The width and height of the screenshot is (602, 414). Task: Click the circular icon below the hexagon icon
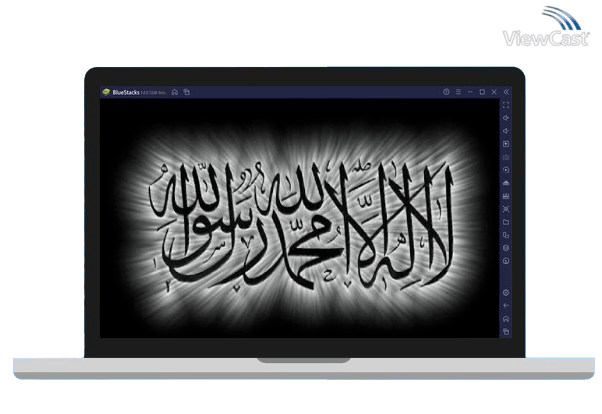pyautogui.click(x=506, y=261)
